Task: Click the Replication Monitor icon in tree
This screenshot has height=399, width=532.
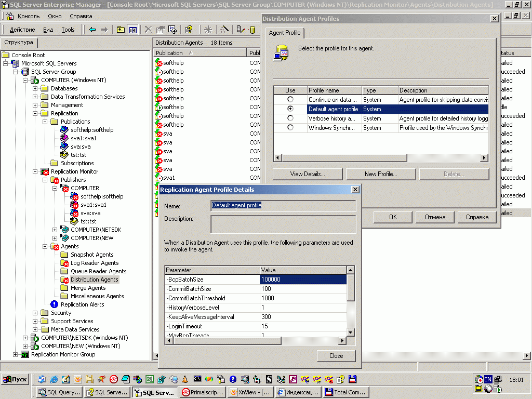Action: pos(45,171)
